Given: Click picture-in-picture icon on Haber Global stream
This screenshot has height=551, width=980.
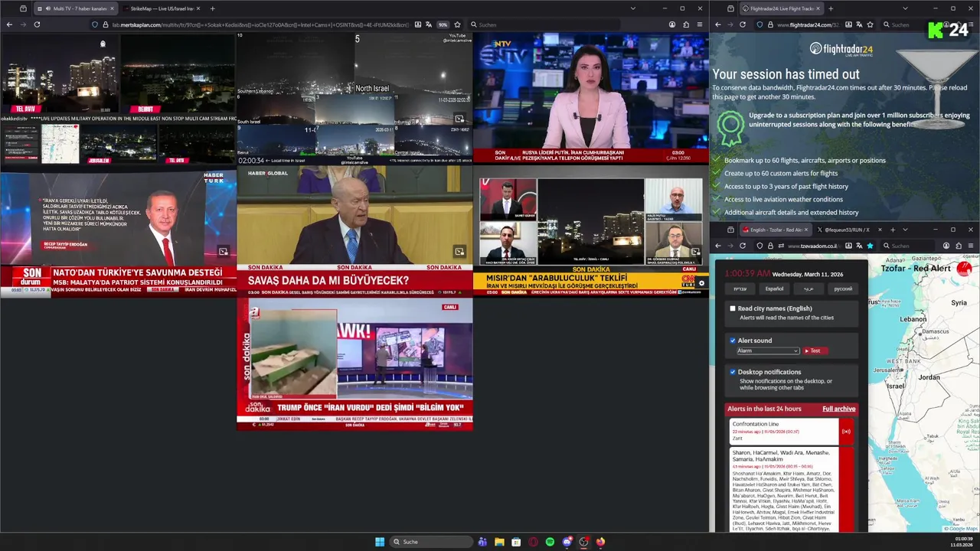Looking at the screenshot, I should [x=459, y=251].
